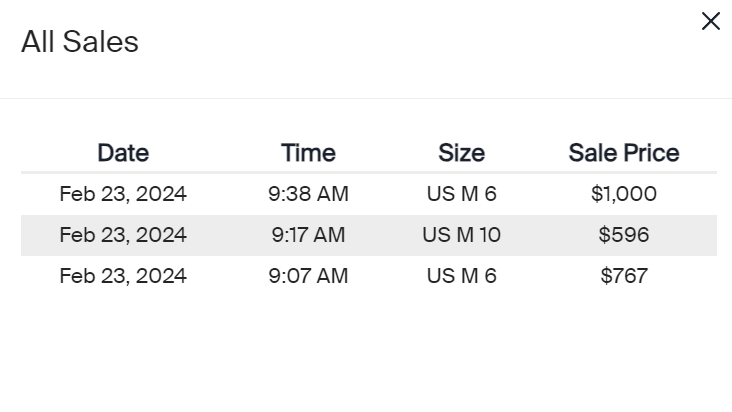Click US M 6 size in last row

click(x=461, y=276)
